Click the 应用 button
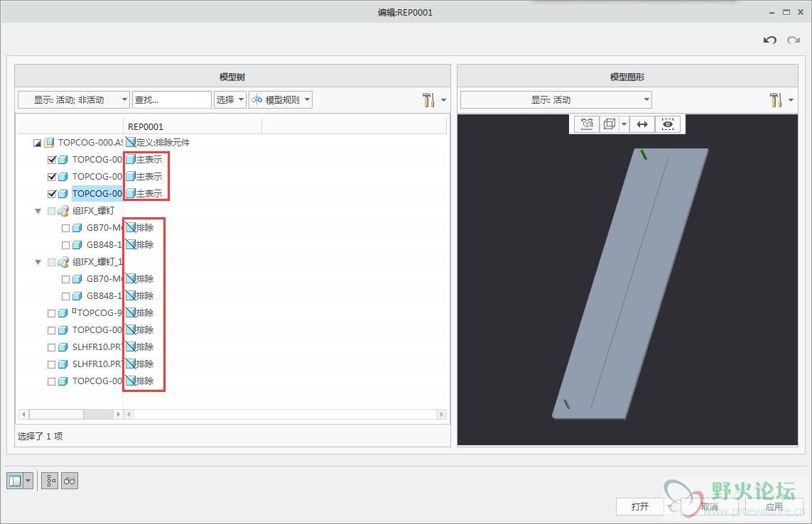 coord(774,506)
